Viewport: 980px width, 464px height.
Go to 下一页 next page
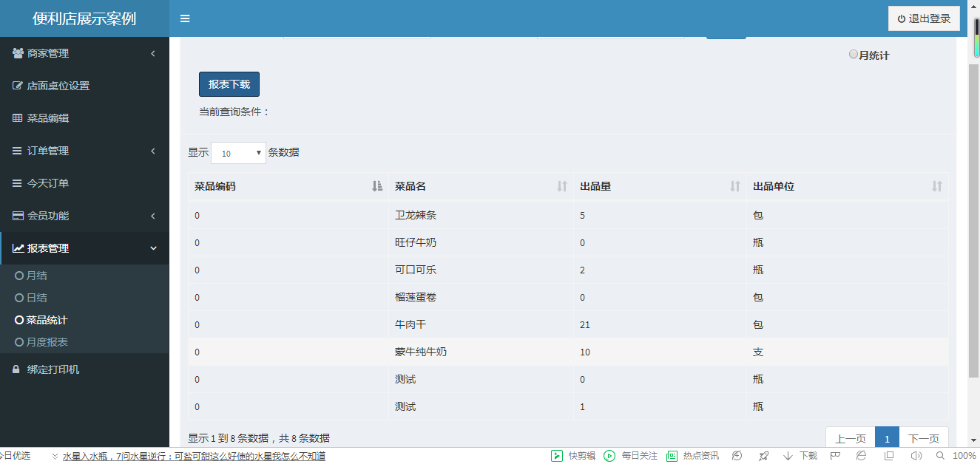coord(924,438)
